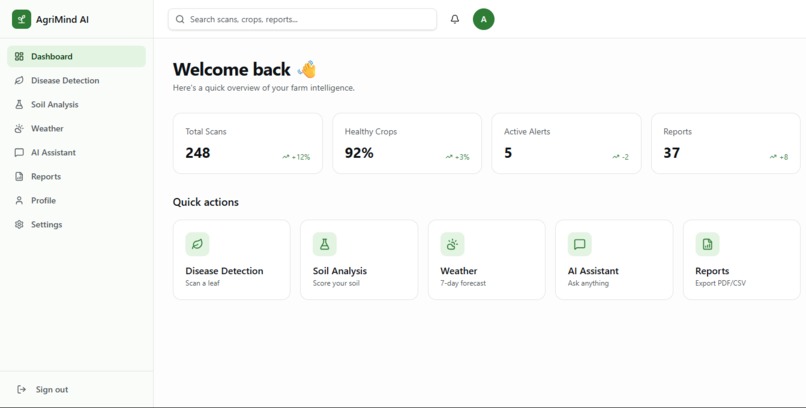The image size is (806, 408).
Task: Click the Disease Detection leaf icon in sidebar
Action: 19,81
